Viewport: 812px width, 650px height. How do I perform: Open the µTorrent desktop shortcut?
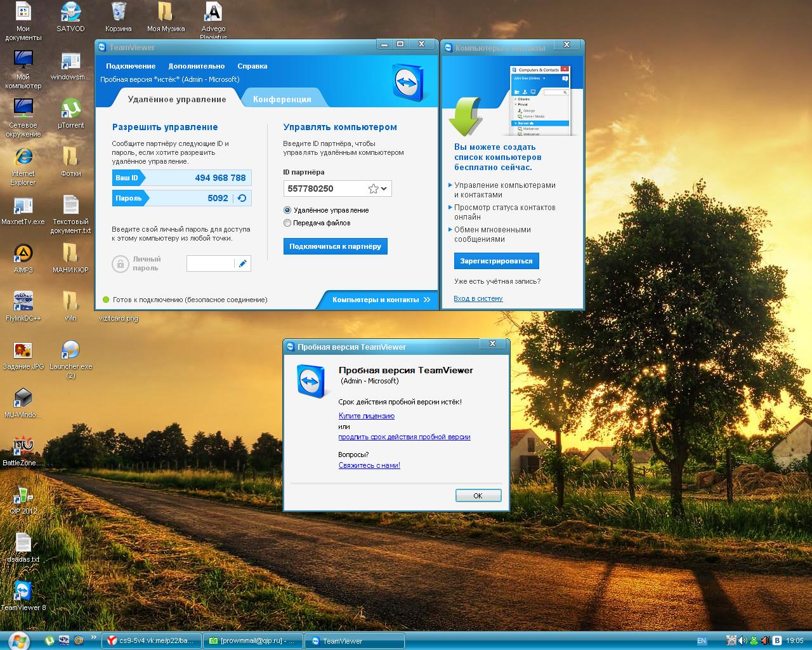click(70, 114)
